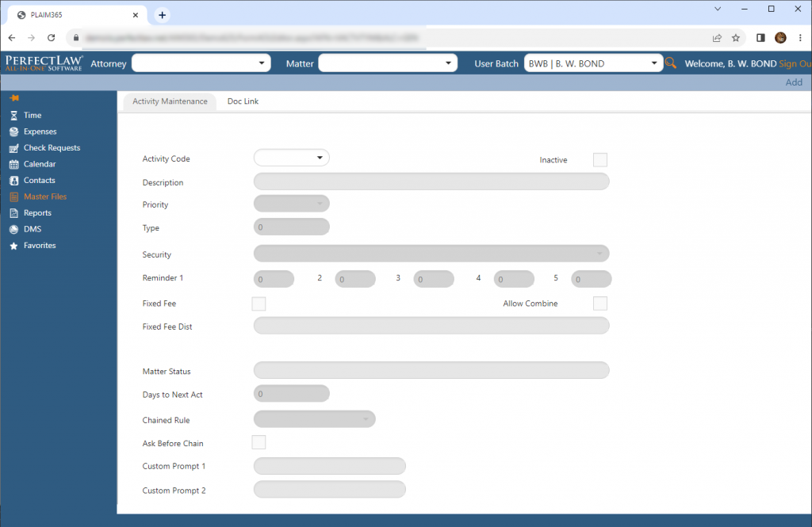Open the Chained Rule dropdown
812x527 pixels.
click(314, 418)
